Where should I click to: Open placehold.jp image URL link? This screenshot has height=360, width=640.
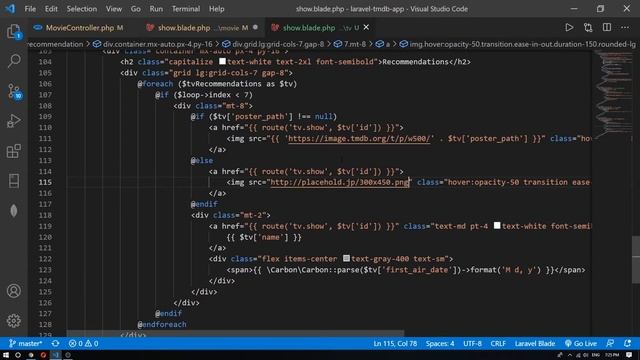click(x=340, y=182)
